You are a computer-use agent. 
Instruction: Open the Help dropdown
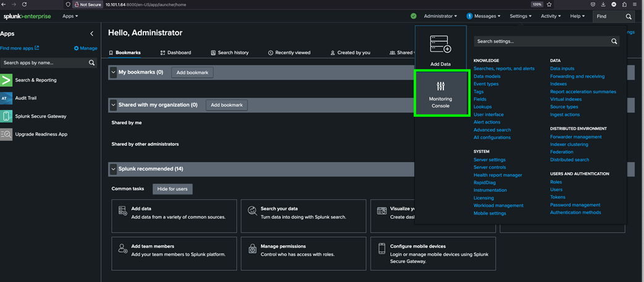577,17
